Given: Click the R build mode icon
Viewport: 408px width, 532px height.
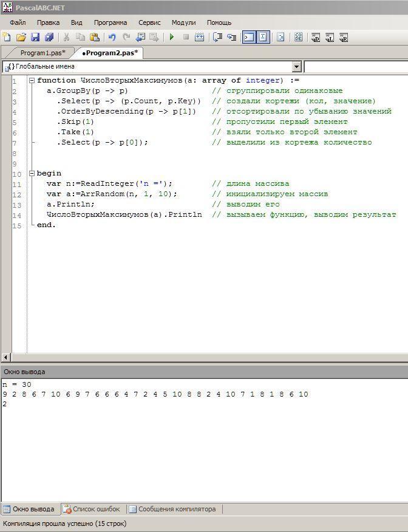Looking at the screenshot, I should pyautogui.click(x=344, y=37).
